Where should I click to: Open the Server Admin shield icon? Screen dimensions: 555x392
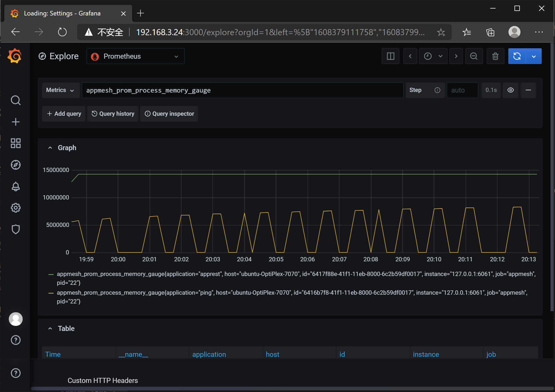(15, 229)
